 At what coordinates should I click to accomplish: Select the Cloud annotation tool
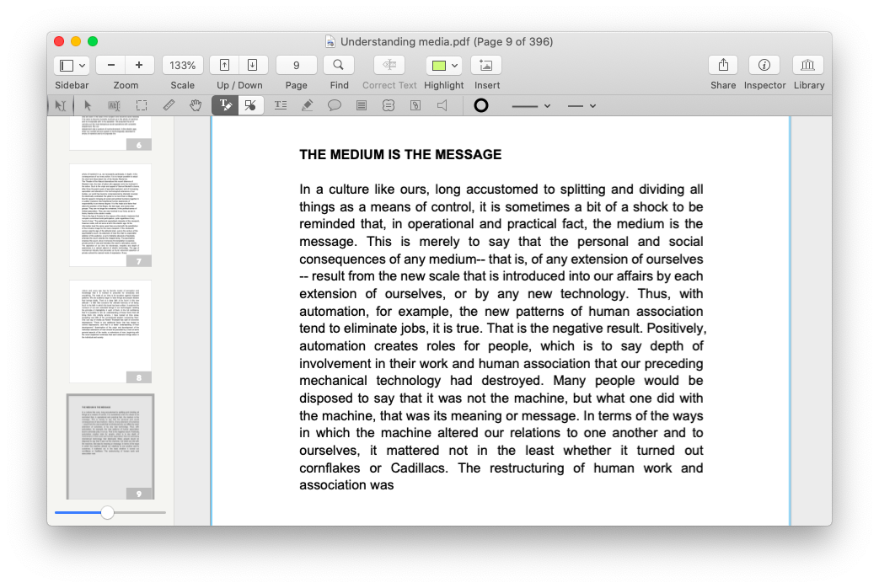(x=389, y=105)
